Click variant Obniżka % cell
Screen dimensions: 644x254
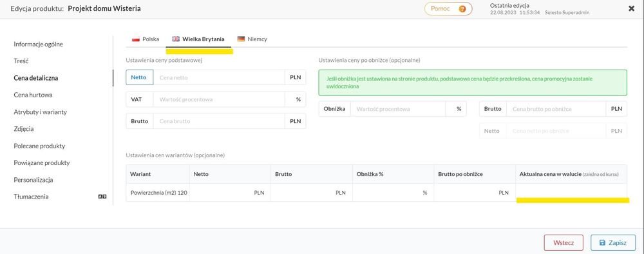click(x=393, y=192)
